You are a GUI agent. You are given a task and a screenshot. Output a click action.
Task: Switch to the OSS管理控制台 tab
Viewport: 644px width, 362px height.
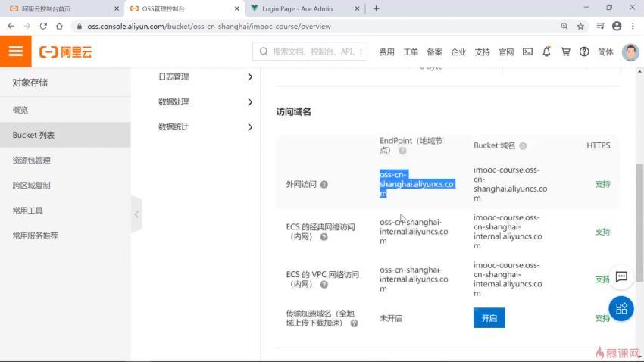pyautogui.click(x=184, y=8)
